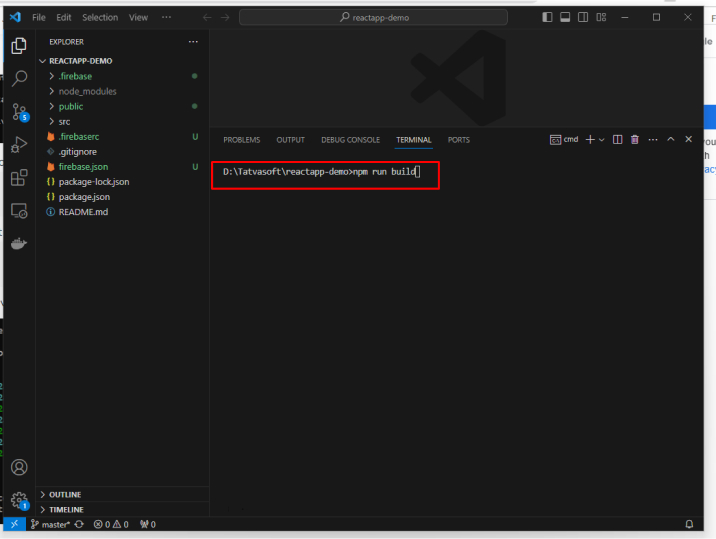Image resolution: width=716 pixels, height=539 pixels.
Task: Click the master branch status item
Action: [x=49, y=524]
